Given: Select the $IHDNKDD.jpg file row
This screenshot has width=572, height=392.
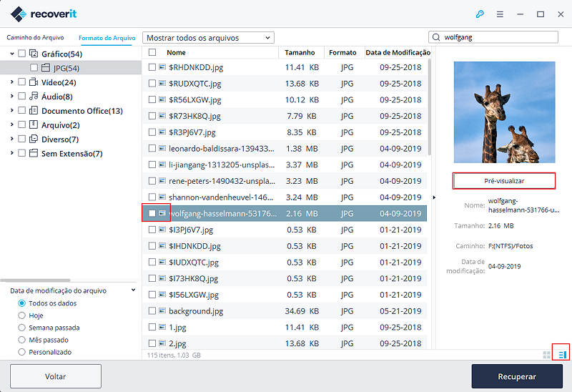Looking at the screenshot, I should (284, 246).
